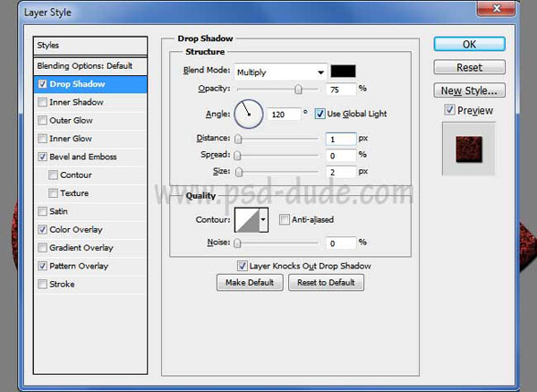Enable the Gradient Overlay checkbox

click(42, 248)
